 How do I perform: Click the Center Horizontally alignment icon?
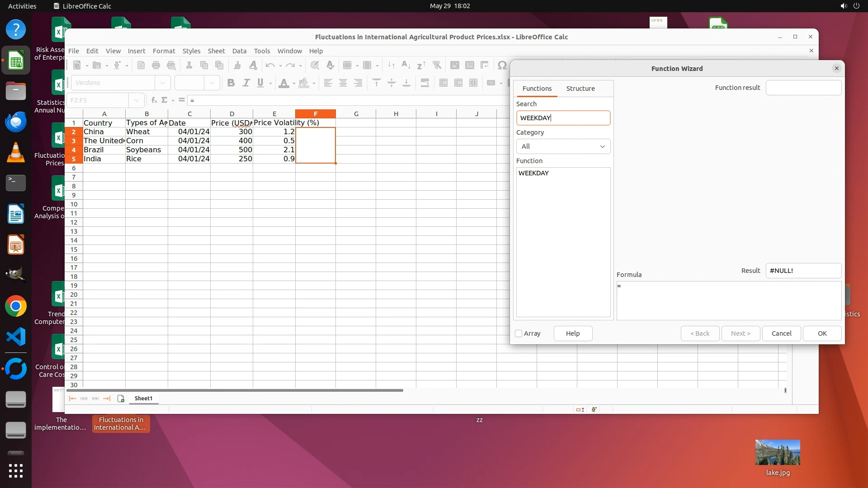343,83
